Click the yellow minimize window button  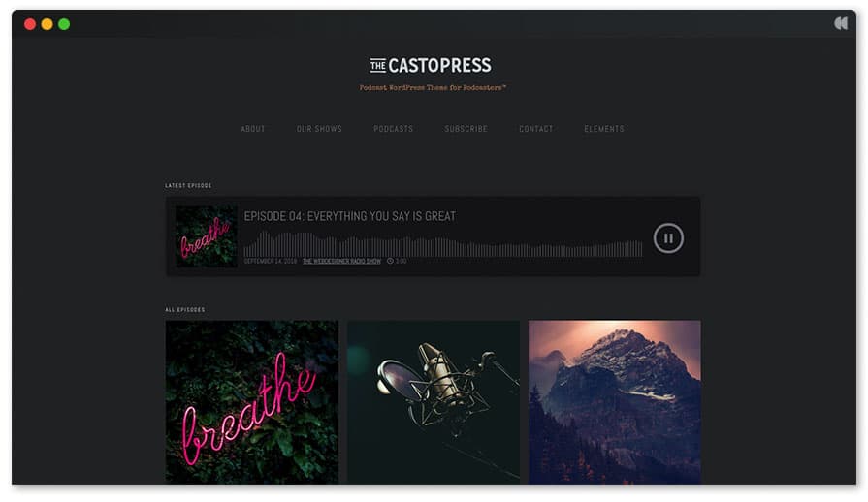click(x=48, y=24)
